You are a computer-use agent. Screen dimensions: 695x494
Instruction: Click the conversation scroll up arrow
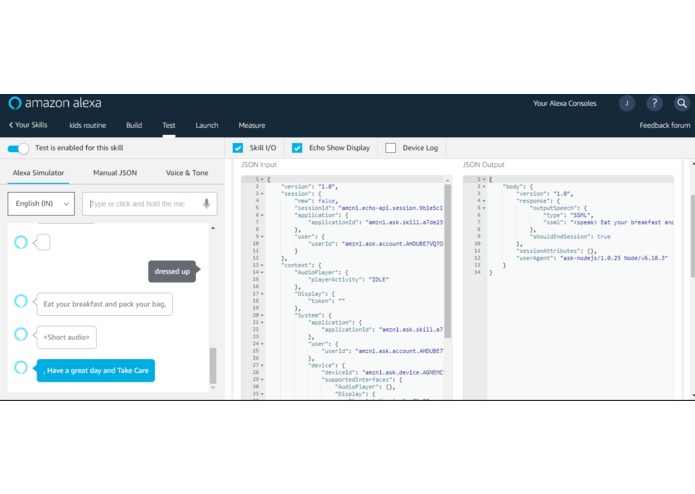click(213, 228)
